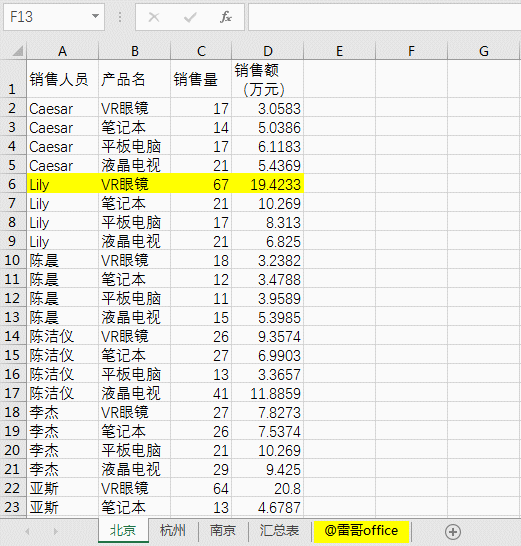The width and height of the screenshot is (521, 546).
Task: Select row 23 header
Action: (13, 507)
